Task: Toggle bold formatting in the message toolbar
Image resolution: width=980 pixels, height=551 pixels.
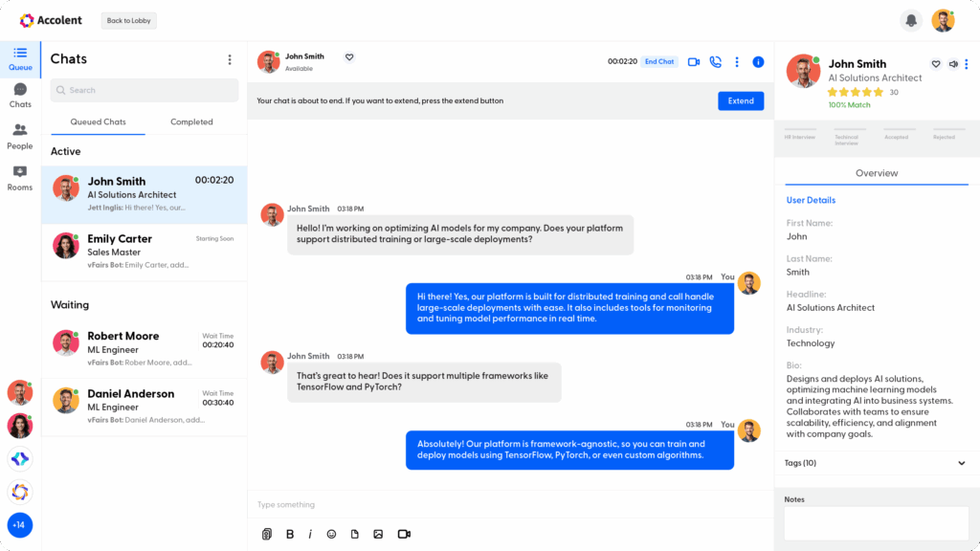Action: 290,534
